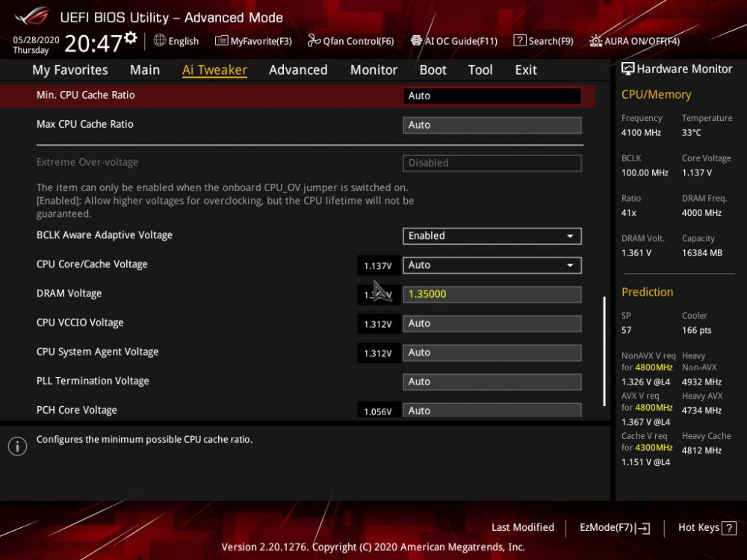Open CPU Core/Cache Voltage dropdown
The height and width of the screenshot is (560, 747).
pyautogui.click(x=492, y=265)
